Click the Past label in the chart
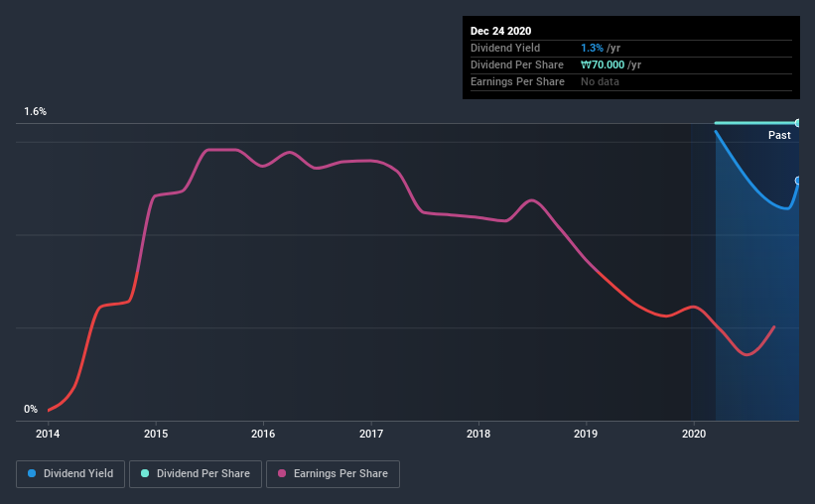 click(779, 135)
